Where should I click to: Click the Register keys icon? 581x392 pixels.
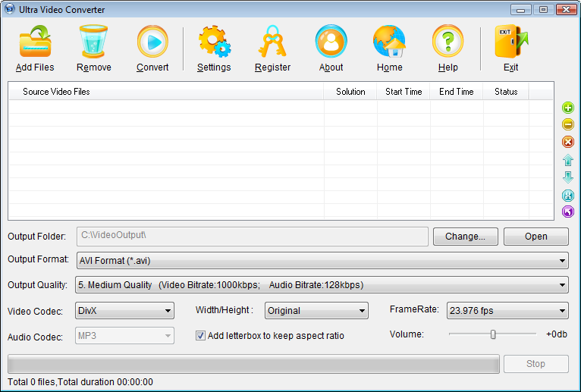272,41
